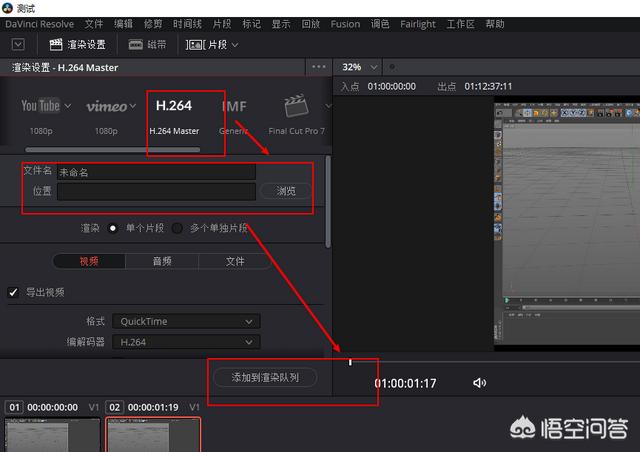The image size is (640, 452).
Task: Toggle the 磁带 tape panel button
Action: tap(148, 45)
